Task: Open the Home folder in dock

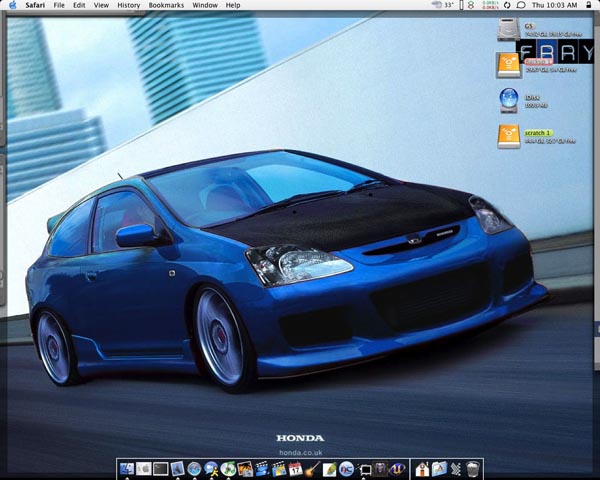Action: 422,468
